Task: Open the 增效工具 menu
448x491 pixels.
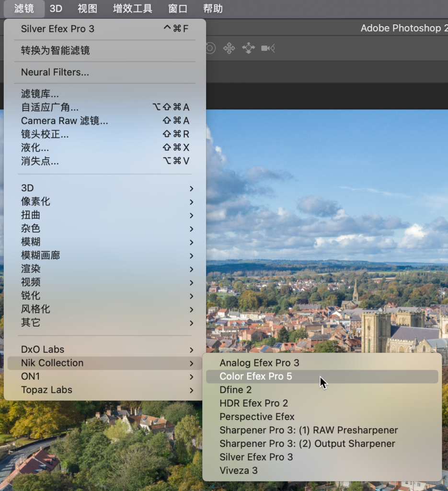Action: tap(133, 9)
